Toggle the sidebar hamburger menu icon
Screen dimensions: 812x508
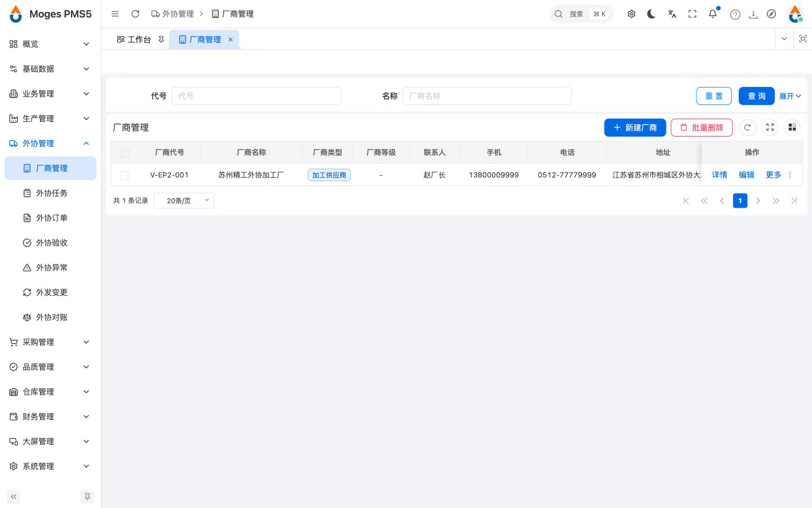[x=115, y=14]
